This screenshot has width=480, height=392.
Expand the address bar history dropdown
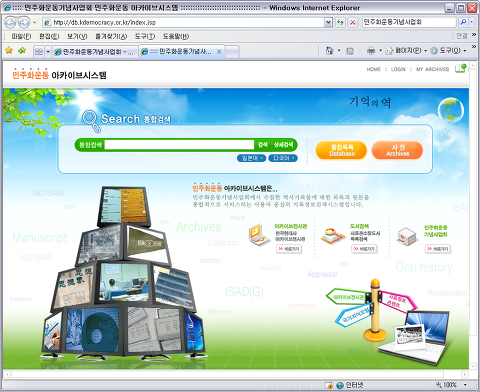(328, 22)
